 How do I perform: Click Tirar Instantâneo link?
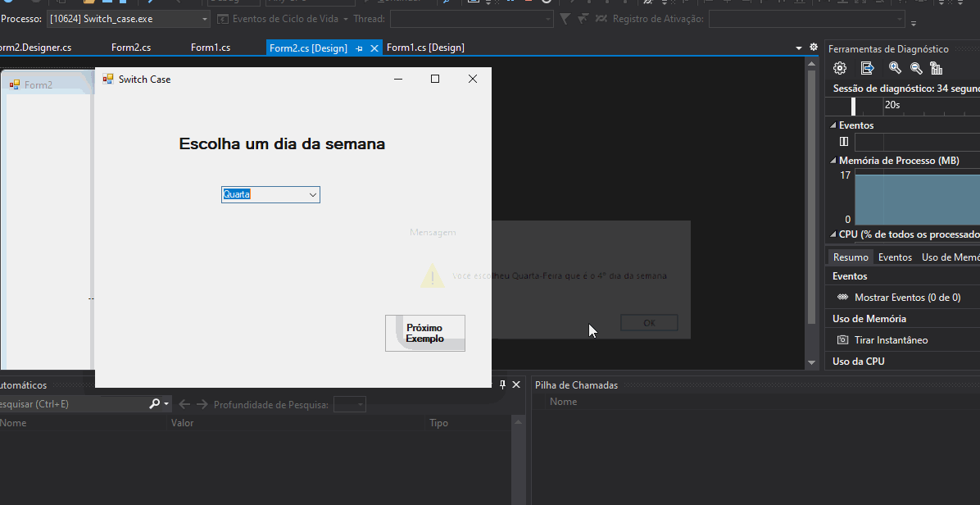coord(891,340)
